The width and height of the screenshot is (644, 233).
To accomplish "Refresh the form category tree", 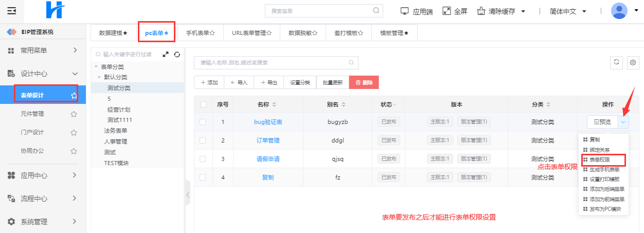I will pos(177,54).
